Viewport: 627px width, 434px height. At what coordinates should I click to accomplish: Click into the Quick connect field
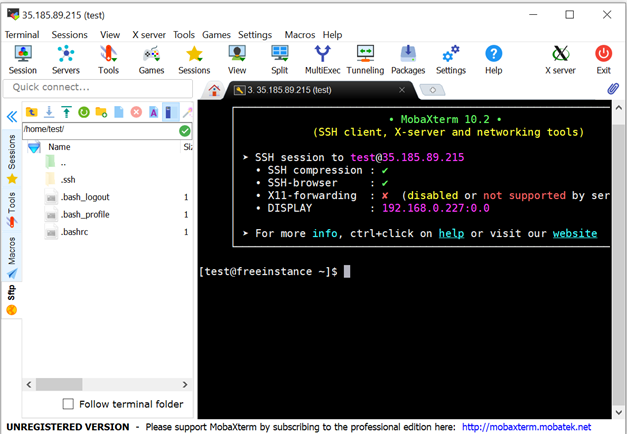(x=98, y=88)
